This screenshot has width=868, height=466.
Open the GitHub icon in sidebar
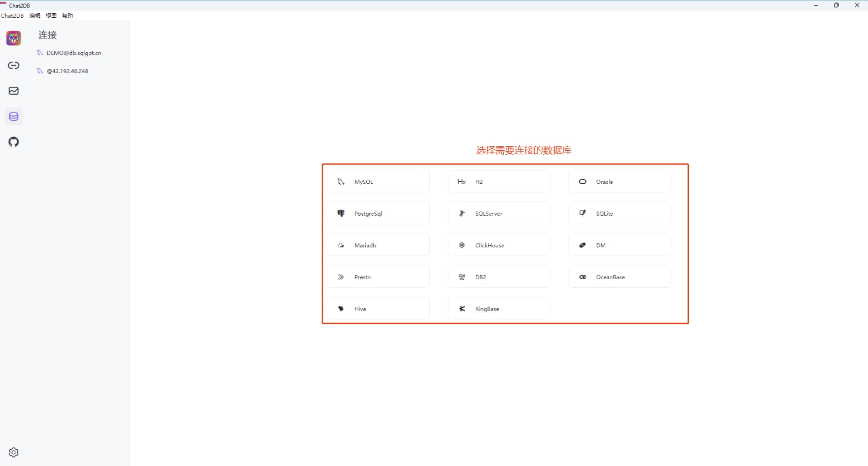pos(14,142)
